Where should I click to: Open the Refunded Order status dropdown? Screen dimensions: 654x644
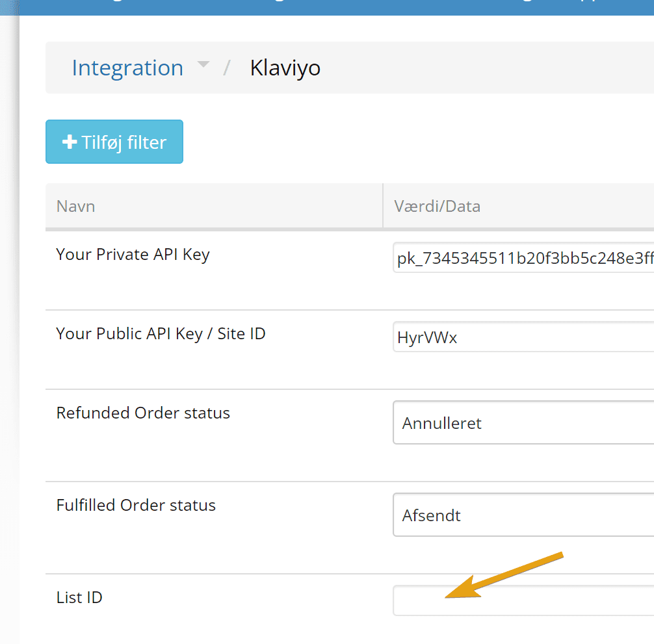point(523,422)
